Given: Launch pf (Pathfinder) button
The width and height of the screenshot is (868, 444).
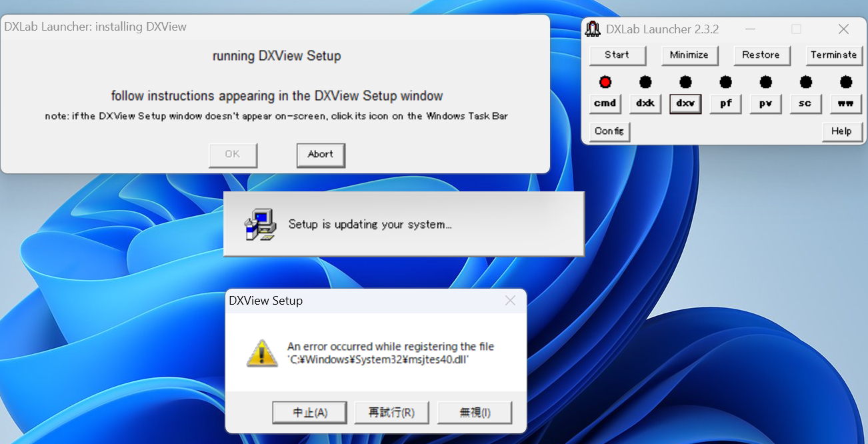Looking at the screenshot, I should pyautogui.click(x=725, y=103).
